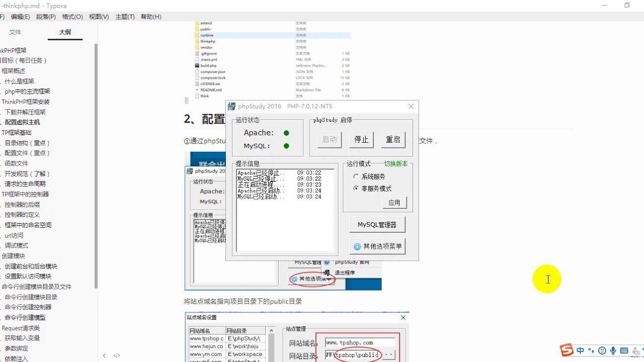Screen dimensions: 644x362
Task: Jump to 调试模式 in the outline
Action: pos(17,245)
